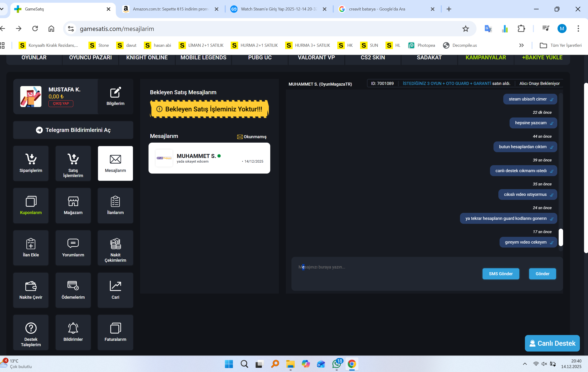Open the CS2 SKIN menu
Screen dimensions: 588x372
coord(373,58)
